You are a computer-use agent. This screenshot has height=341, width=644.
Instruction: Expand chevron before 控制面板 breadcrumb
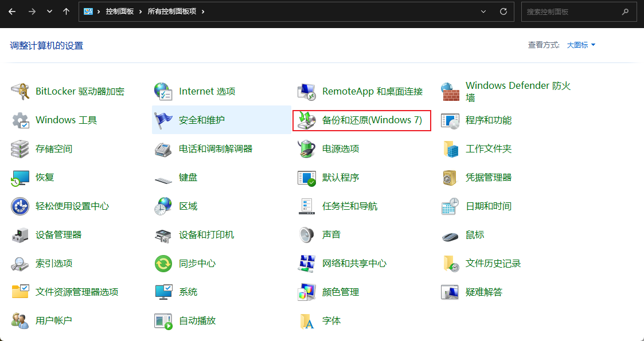point(99,11)
